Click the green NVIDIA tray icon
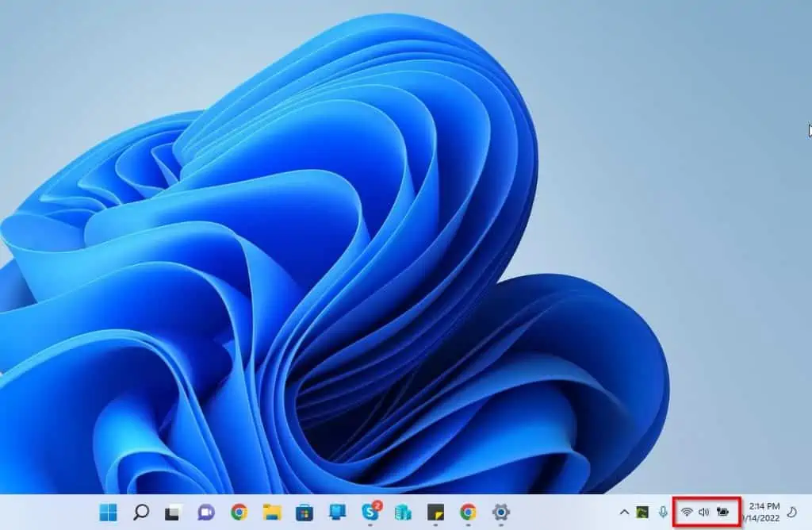The height and width of the screenshot is (530, 812). click(x=642, y=513)
